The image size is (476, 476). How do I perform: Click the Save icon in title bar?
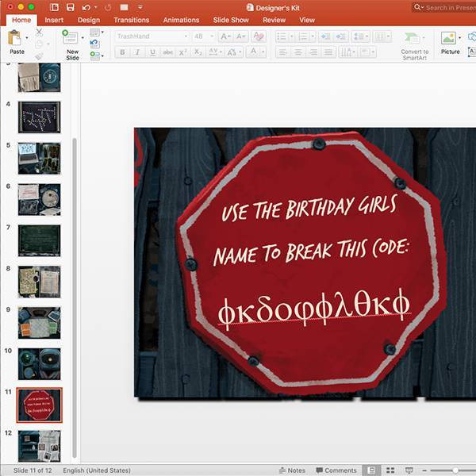pos(70,7)
